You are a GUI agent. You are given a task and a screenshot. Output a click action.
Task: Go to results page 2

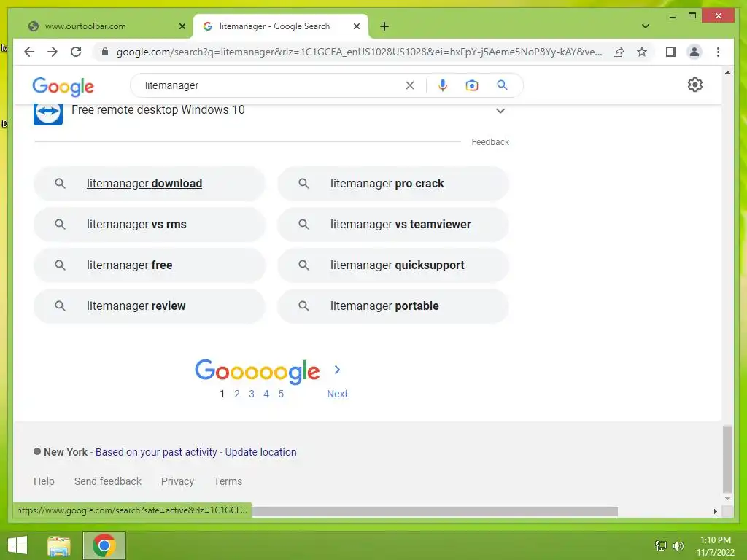point(237,394)
